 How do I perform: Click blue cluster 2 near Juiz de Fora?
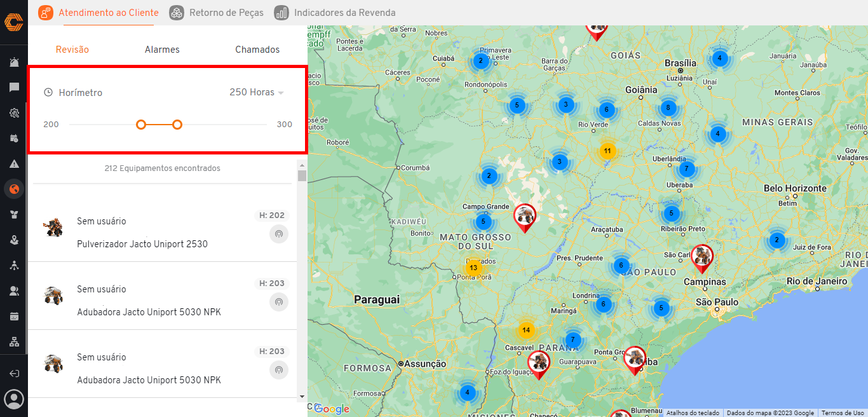pyautogui.click(x=776, y=240)
